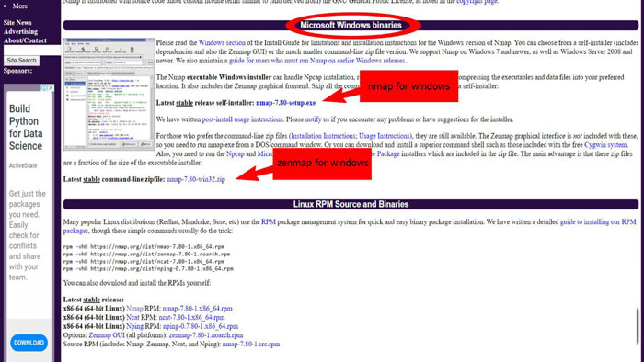Download nmap-7.80-1.x86_64.rpm package
Viewport: 644px width, 362px height.
[197, 309]
